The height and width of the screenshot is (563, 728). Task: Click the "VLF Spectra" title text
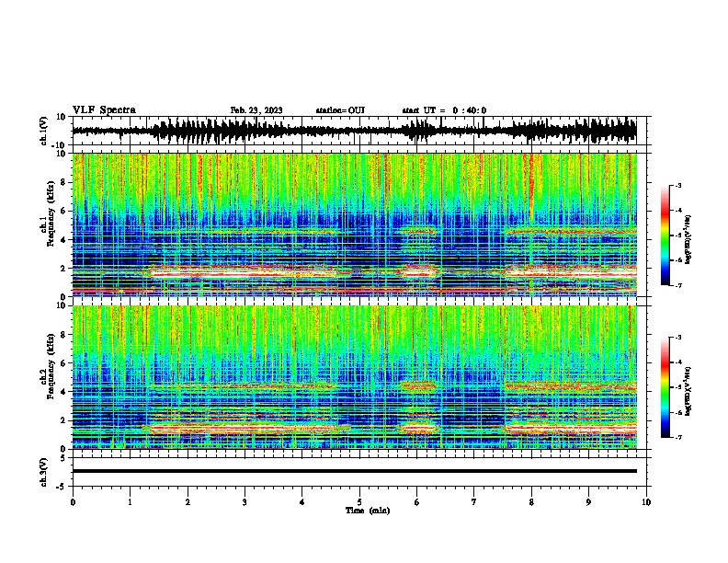[104, 110]
